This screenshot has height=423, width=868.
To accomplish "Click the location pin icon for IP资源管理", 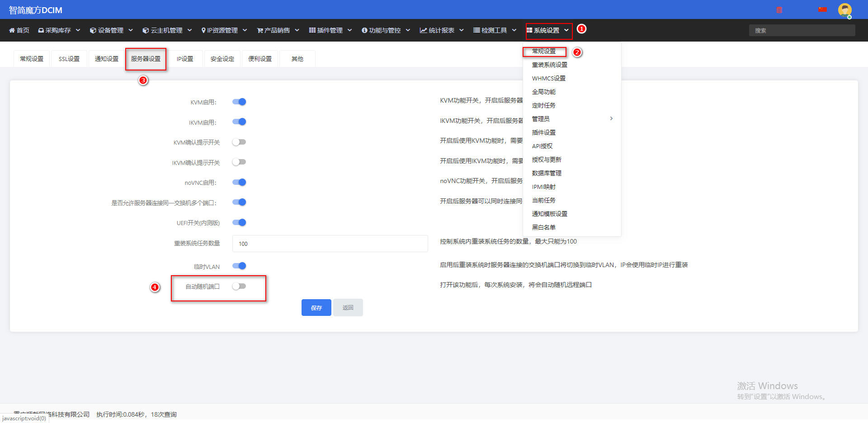I will click(203, 30).
